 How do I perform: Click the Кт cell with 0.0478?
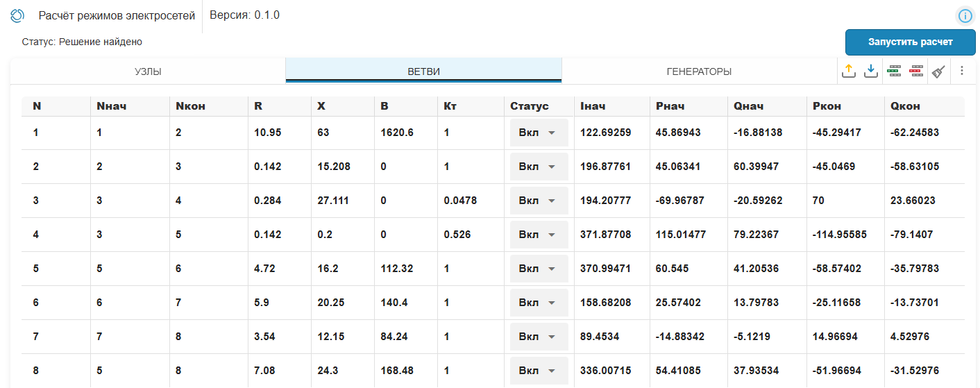point(460,201)
